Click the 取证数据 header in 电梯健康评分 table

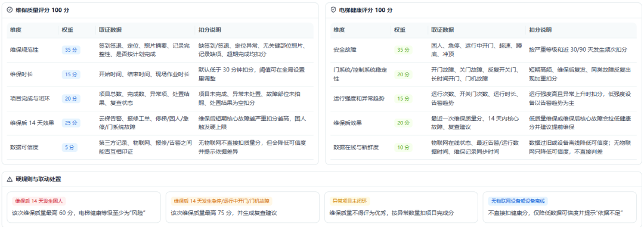[x=442, y=30]
